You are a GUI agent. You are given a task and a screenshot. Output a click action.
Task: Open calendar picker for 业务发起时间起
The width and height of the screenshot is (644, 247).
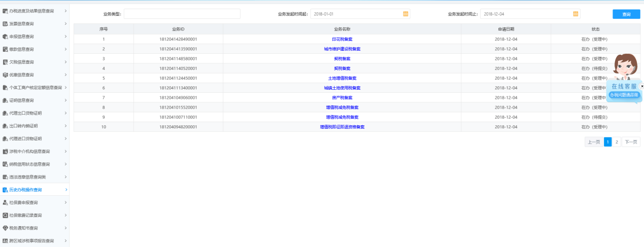click(405, 14)
